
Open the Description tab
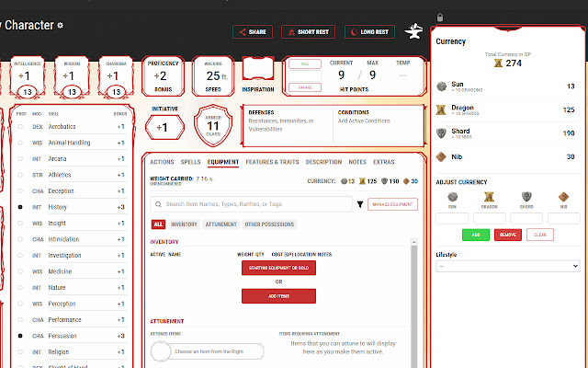click(323, 162)
